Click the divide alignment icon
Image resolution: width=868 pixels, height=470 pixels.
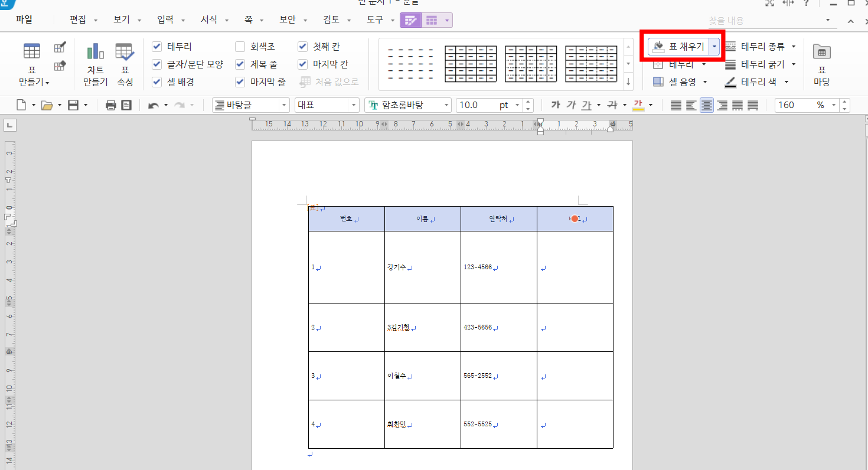point(753,105)
